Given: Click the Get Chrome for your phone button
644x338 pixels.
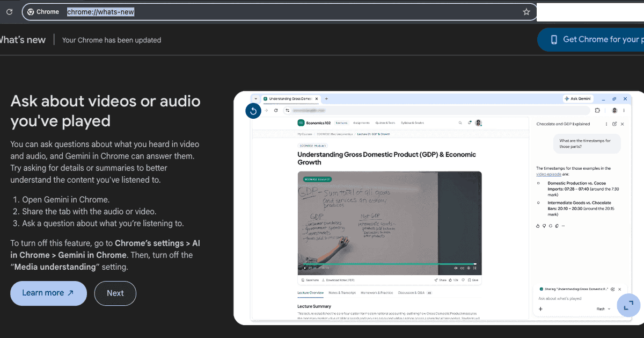Looking at the screenshot, I should point(591,40).
